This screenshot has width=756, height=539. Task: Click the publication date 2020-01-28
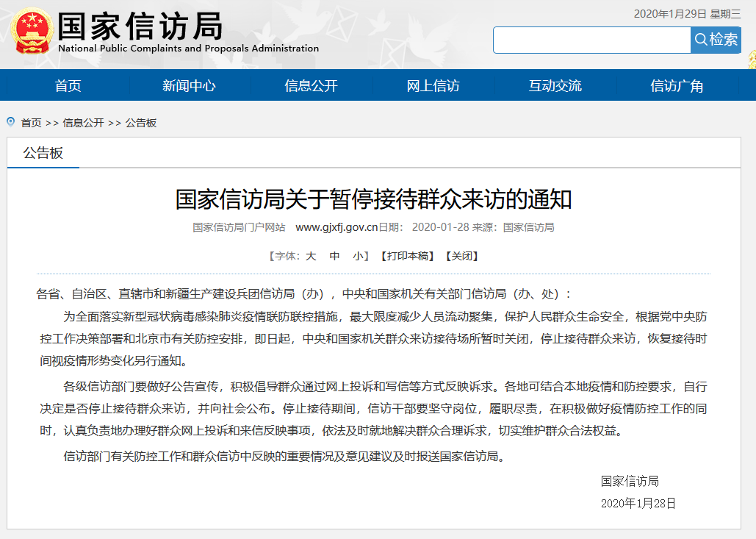[440, 227]
